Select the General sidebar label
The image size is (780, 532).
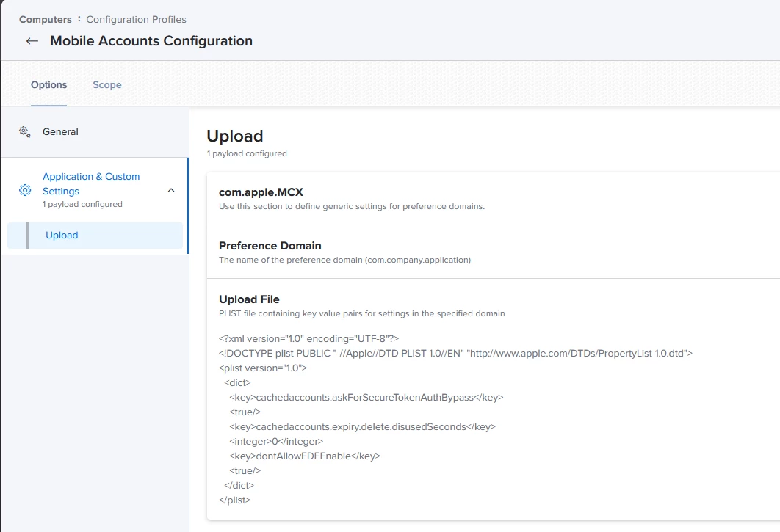60,132
